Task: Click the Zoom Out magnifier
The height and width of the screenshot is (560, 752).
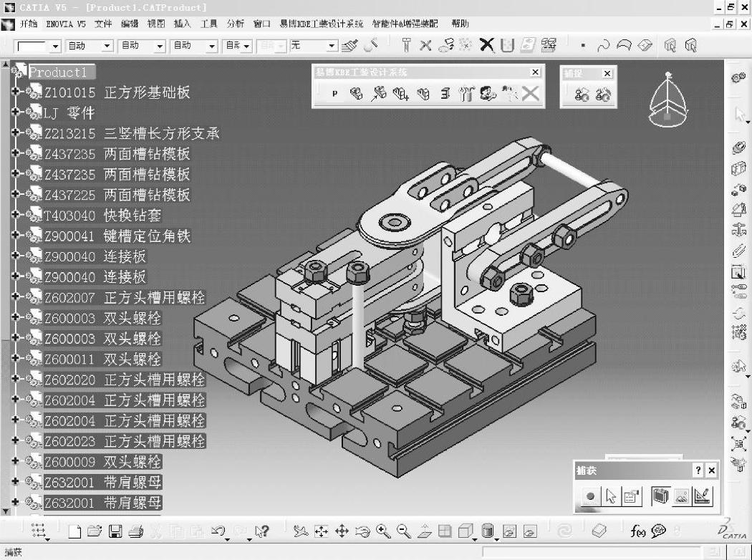Action: pos(404,531)
